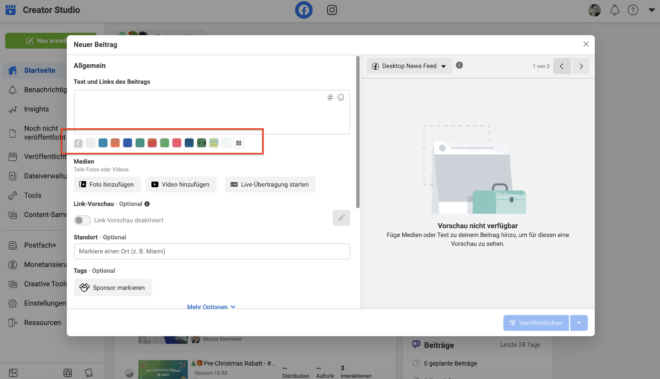Insert hashtag with the # icon
Image resolution: width=660 pixels, height=379 pixels.
point(330,98)
